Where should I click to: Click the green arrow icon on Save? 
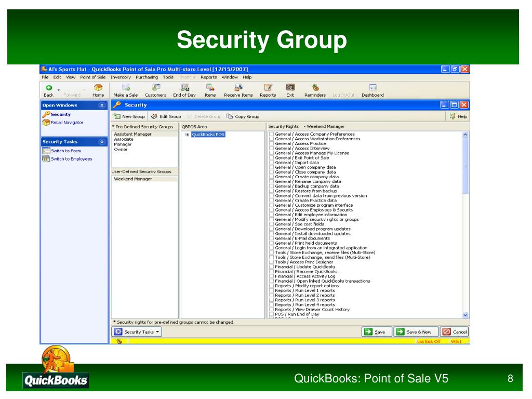[368, 332]
